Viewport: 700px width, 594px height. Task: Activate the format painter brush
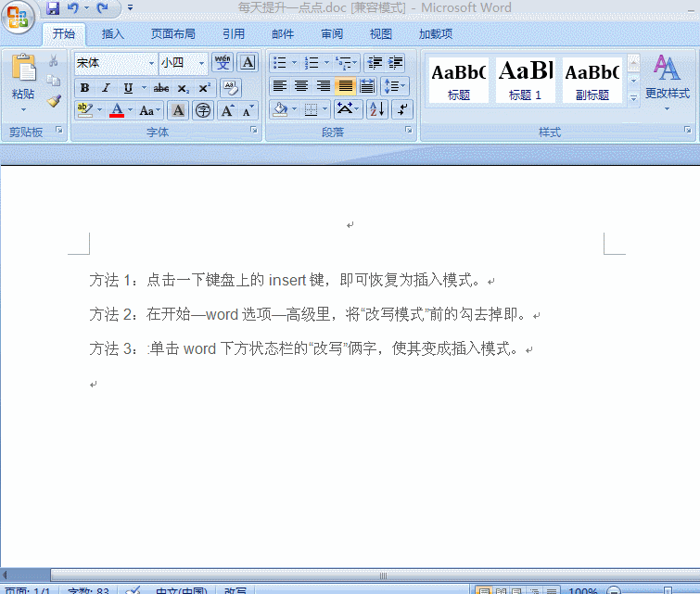click(54, 101)
